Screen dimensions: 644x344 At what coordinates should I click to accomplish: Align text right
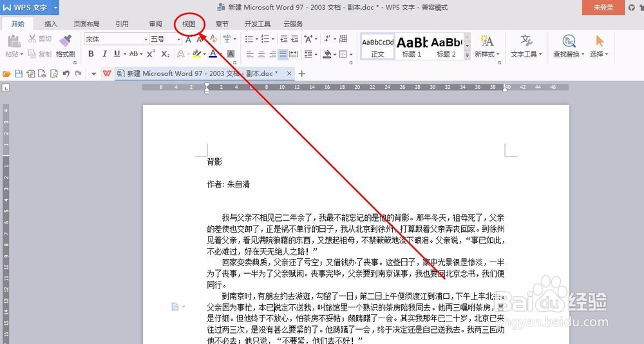[272, 54]
